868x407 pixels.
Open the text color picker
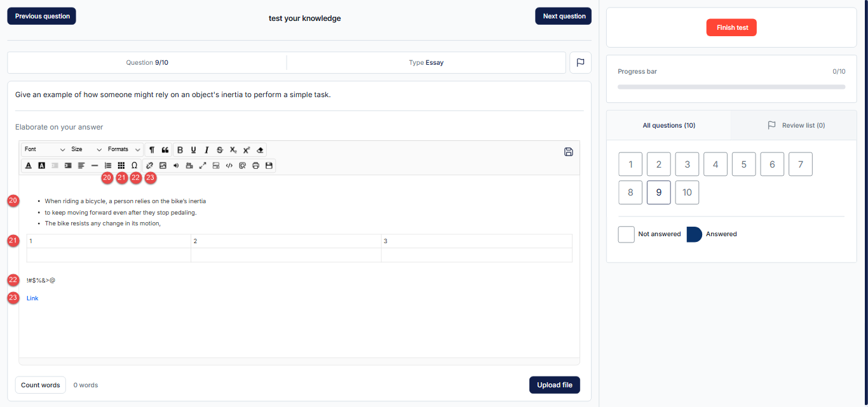coord(29,165)
